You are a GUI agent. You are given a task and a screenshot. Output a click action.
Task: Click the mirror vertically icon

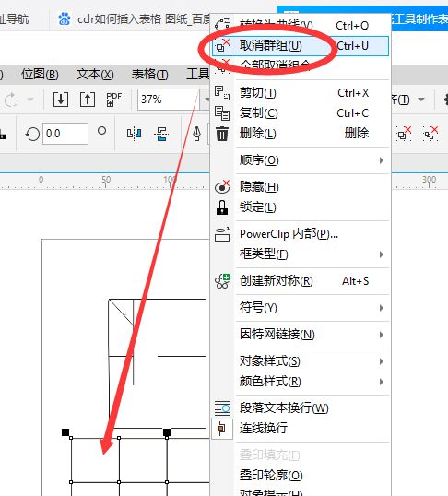pyautogui.click(x=161, y=134)
